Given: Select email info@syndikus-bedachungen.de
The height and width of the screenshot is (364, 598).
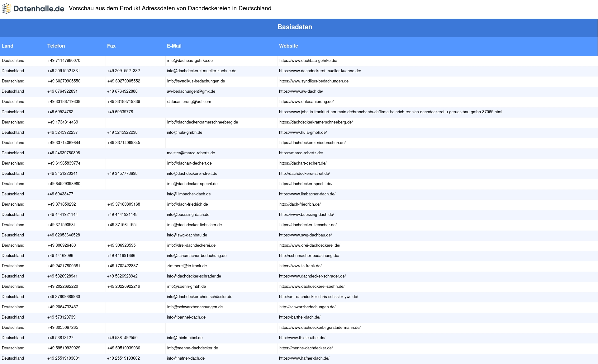Looking at the screenshot, I should (196, 81).
